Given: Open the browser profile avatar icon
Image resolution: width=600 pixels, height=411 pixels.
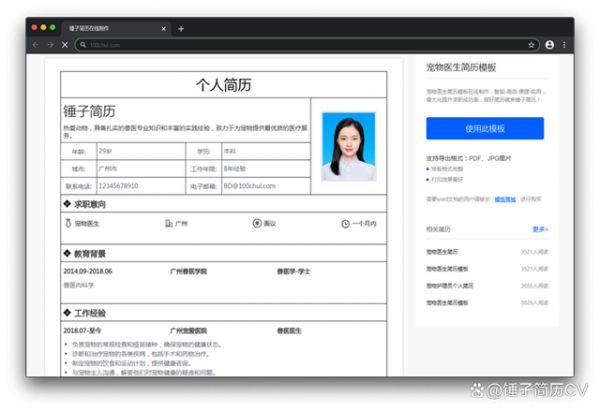Looking at the screenshot, I should [x=550, y=45].
